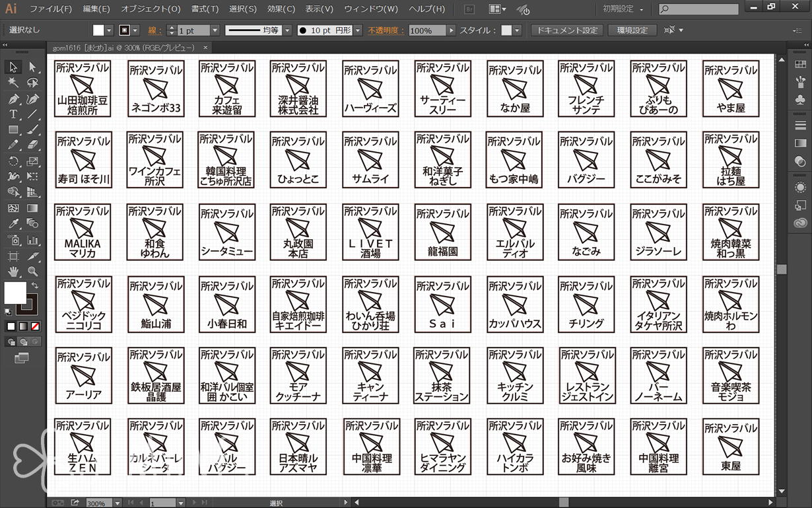
Task: Select the Gradient tool
Action: pyautogui.click(x=32, y=209)
